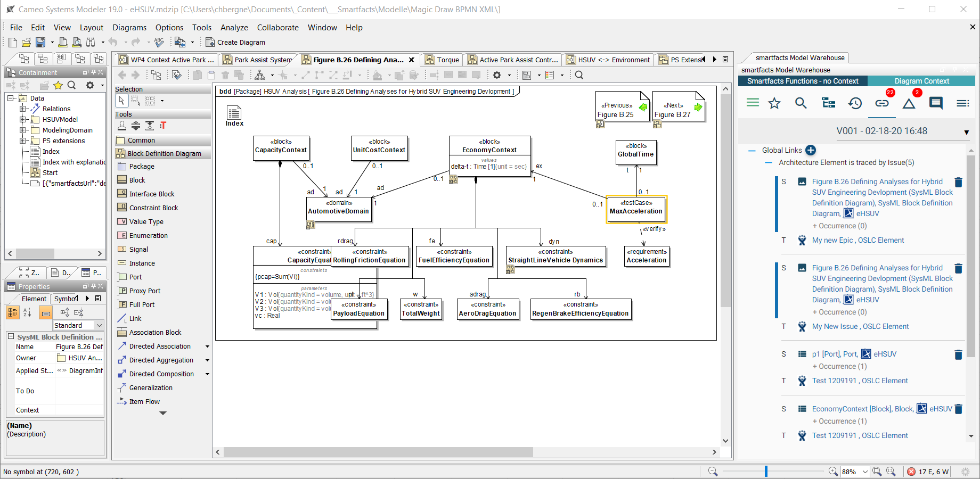Open the list details icon in smartfacts
This screenshot has width=980, height=479.
tap(963, 103)
